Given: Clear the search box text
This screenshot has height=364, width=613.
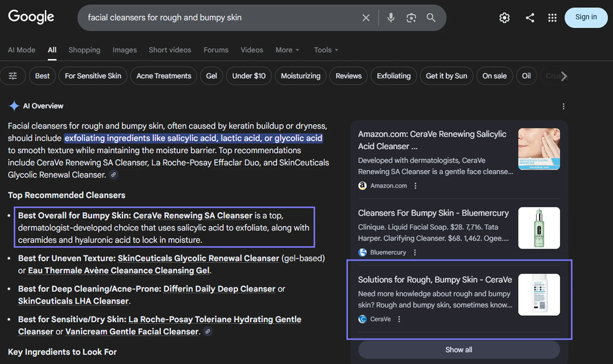Looking at the screenshot, I should click(x=366, y=18).
